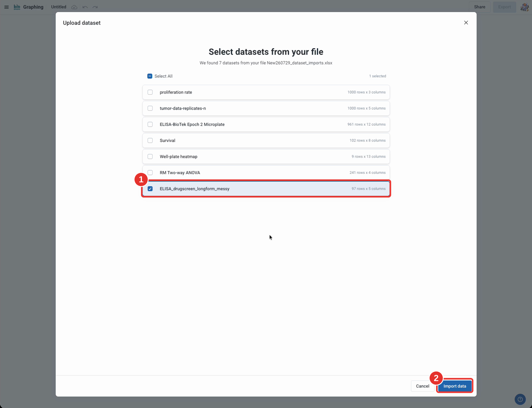Viewport: 532px width, 408px height.
Task: Click the 'Survival' dataset name
Action: (x=167, y=140)
